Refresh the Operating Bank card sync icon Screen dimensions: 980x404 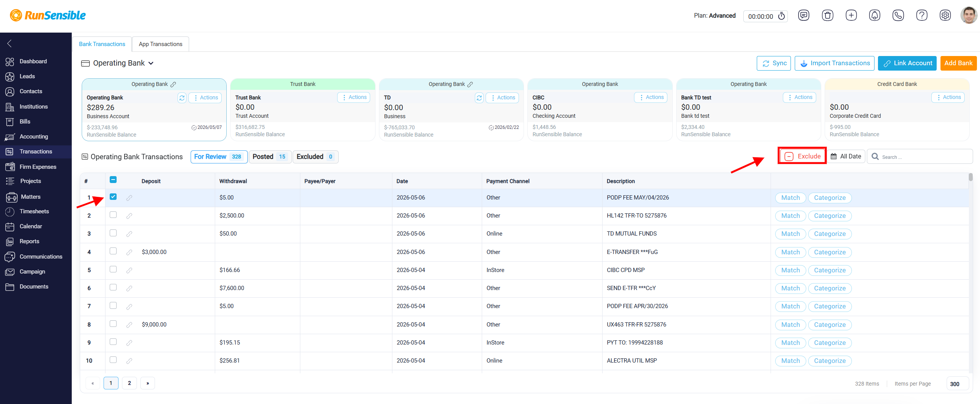pos(182,98)
